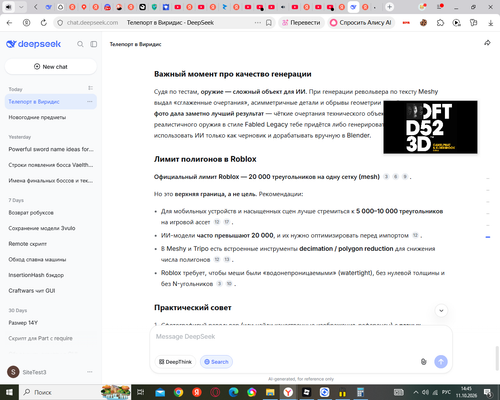Screen dimensions: 500x400
Task: Open the chat search magnifier icon
Action: (x=80, y=44)
